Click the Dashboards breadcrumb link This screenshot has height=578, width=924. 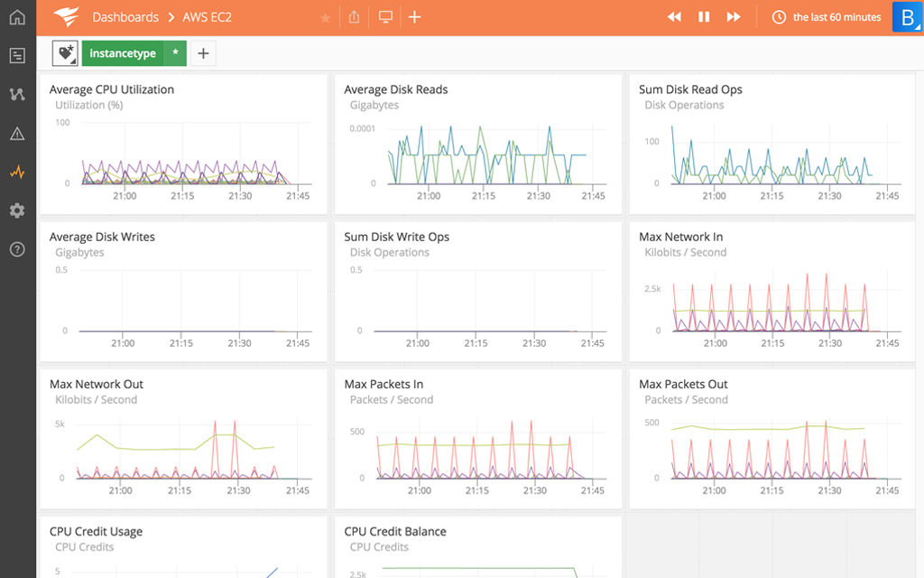pyautogui.click(x=125, y=17)
